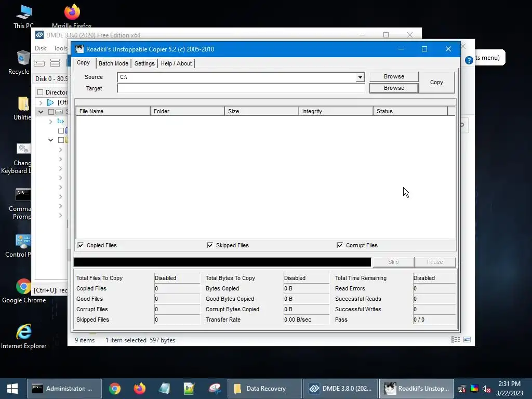Image resolution: width=532 pixels, height=399 pixels.
Task: Click the muted speaker tray icon
Action: pyautogui.click(x=486, y=389)
